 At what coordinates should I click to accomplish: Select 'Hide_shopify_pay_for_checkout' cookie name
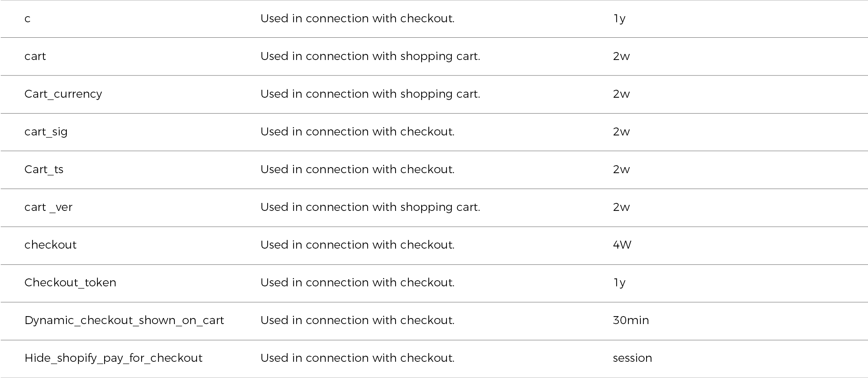point(113,358)
